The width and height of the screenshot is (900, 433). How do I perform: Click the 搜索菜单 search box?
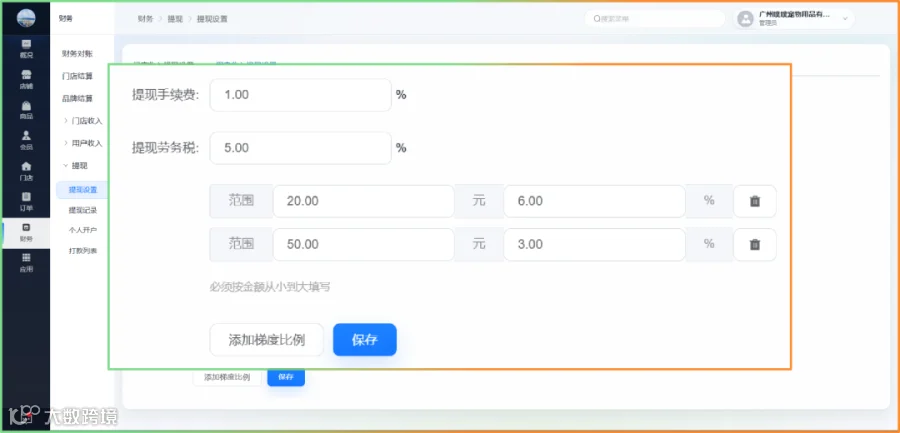tap(654, 19)
